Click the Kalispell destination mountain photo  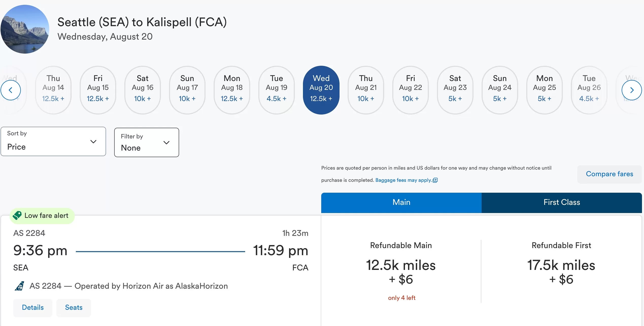pyautogui.click(x=25, y=29)
